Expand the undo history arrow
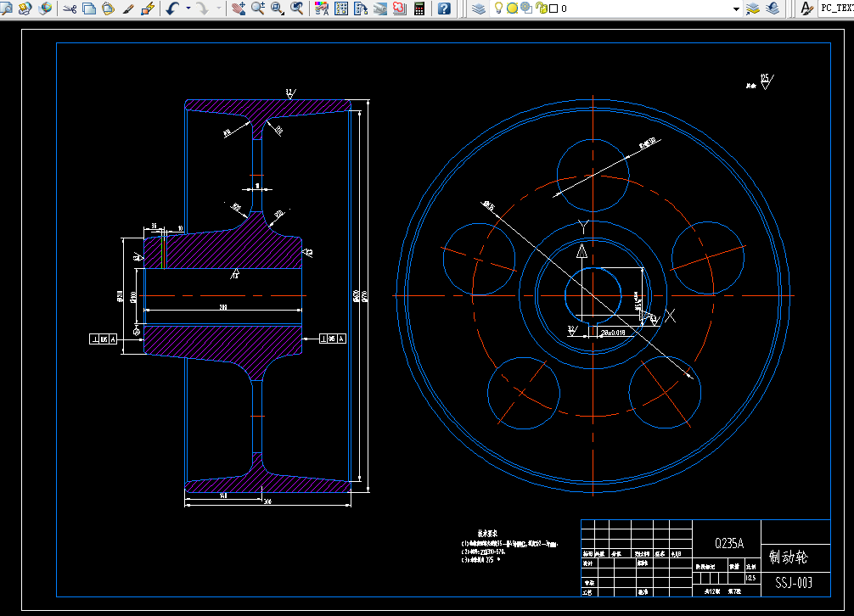Image resolution: width=854 pixels, height=616 pixels. click(x=188, y=8)
